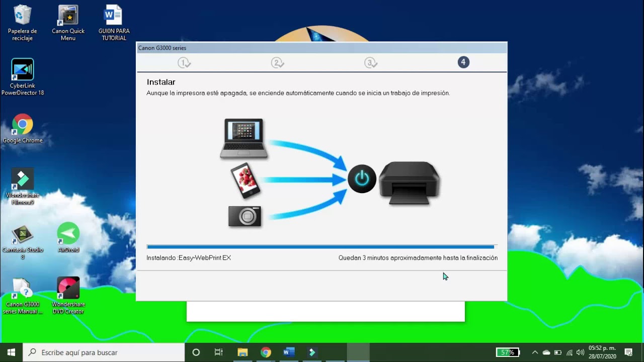Open File Explorer from the taskbar

click(x=243, y=352)
